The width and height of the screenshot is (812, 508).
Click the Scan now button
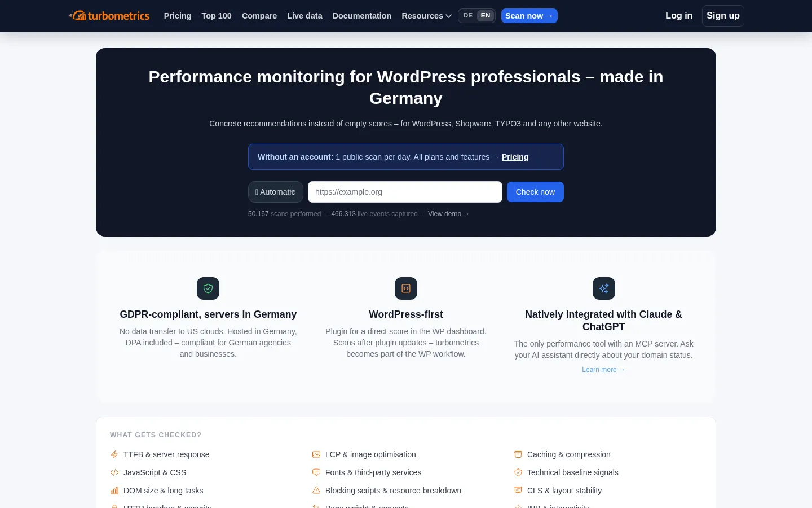(x=529, y=16)
